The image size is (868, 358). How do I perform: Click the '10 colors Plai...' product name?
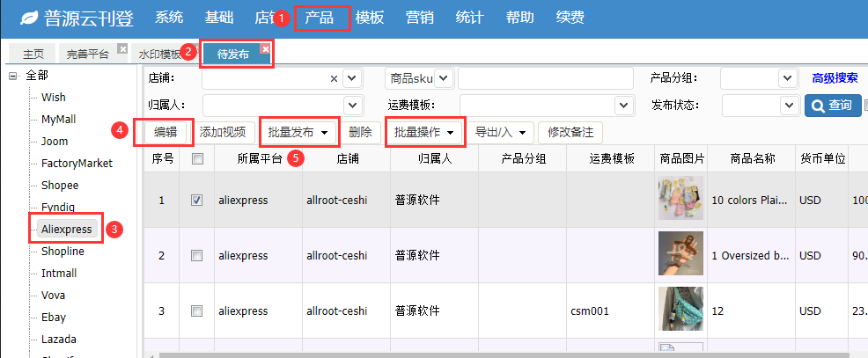pyautogui.click(x=749, y=201)
